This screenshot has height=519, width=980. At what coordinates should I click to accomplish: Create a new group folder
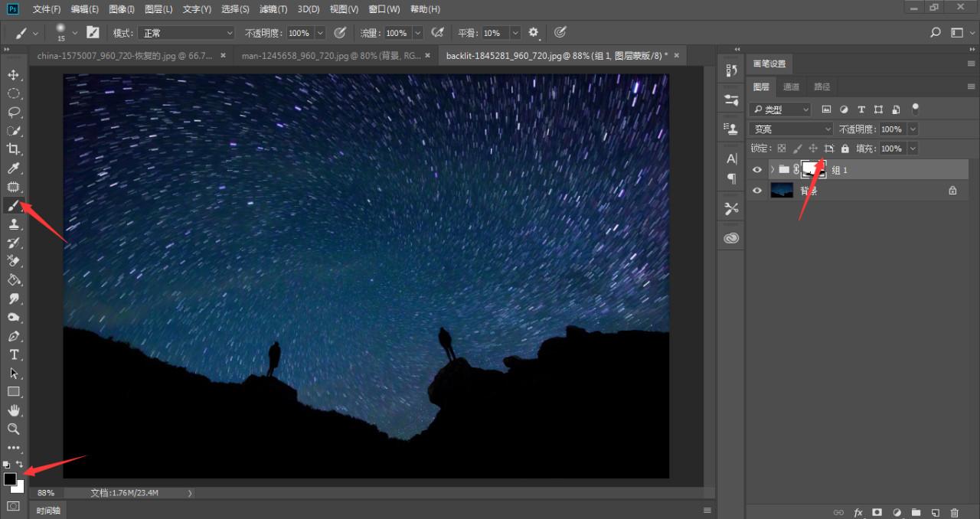(x=916, y=512)
